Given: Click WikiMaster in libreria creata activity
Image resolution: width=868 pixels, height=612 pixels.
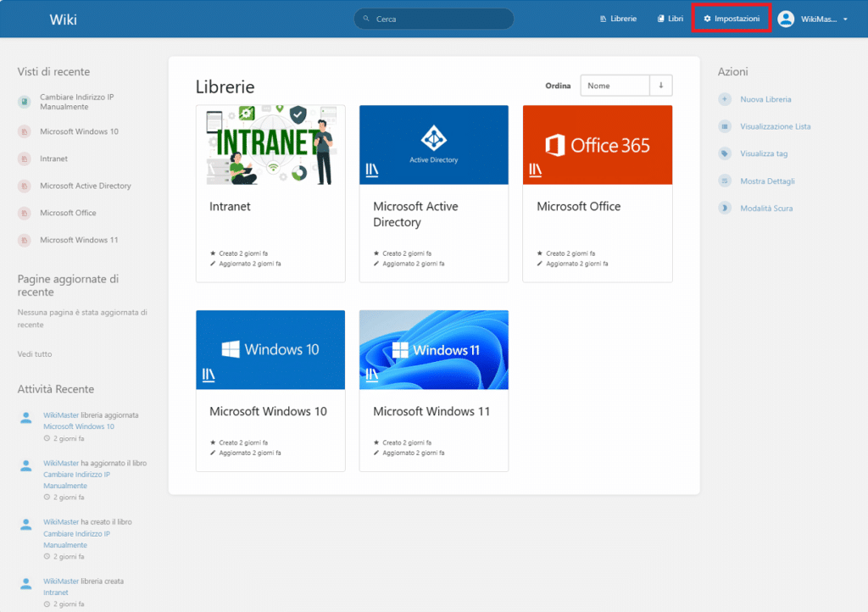Looking at the screenshot, I should coord(61,581).
